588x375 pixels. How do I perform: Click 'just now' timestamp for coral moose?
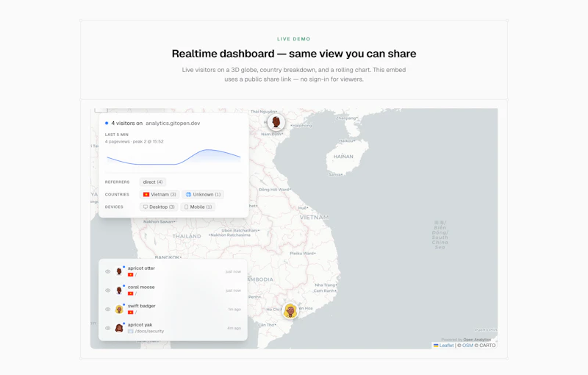(233, 290)
